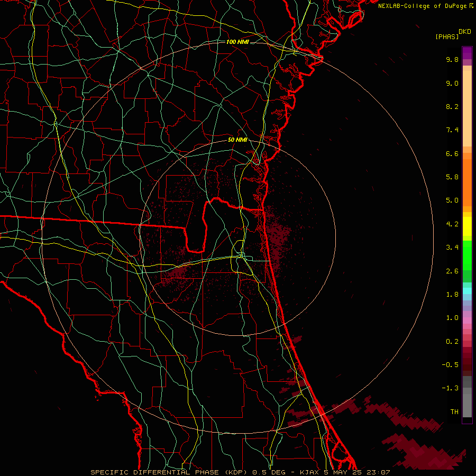The width and height of the screenshot is (476, 476).
Task: Click the 8.2 scale value
Action: (452, 106)
